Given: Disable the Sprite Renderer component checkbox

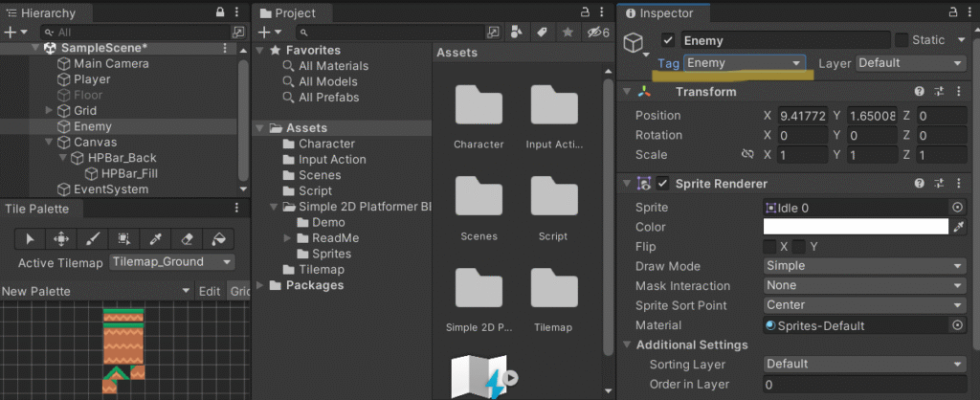Looking at the screenshot, I should [x=662, y=184].
